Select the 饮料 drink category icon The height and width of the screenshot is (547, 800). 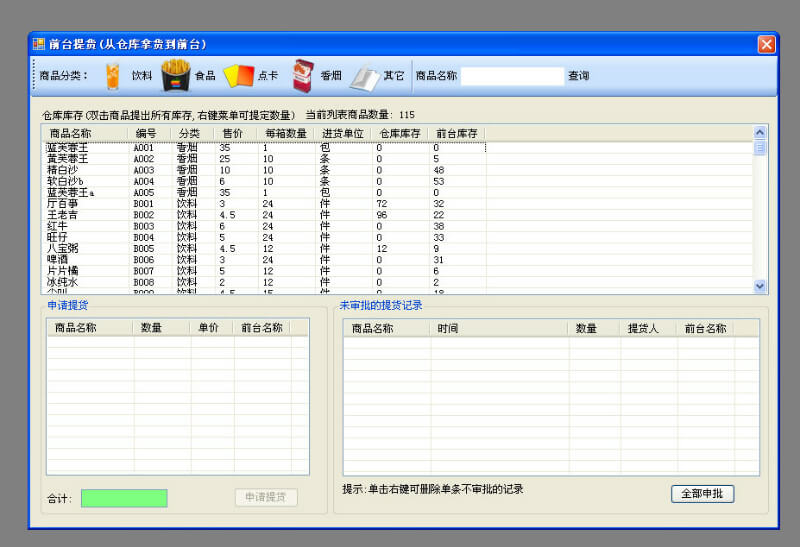[x=113, y=75]
